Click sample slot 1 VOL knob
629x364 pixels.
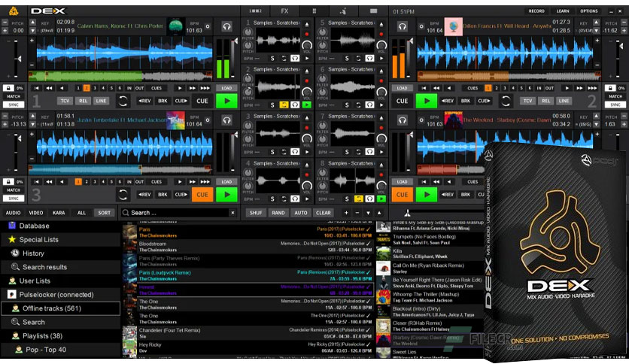tap(307, 45)
